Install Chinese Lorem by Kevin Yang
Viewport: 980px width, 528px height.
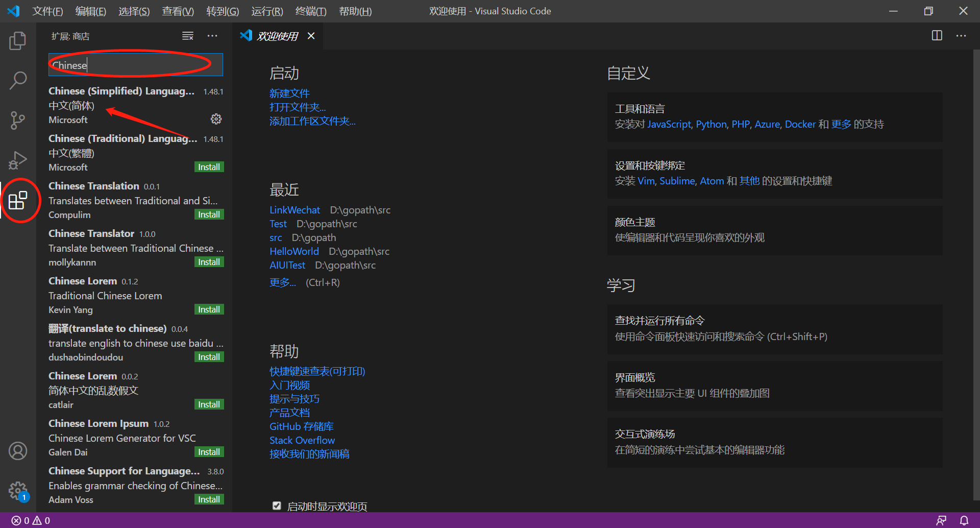click(x=209, y=309)
